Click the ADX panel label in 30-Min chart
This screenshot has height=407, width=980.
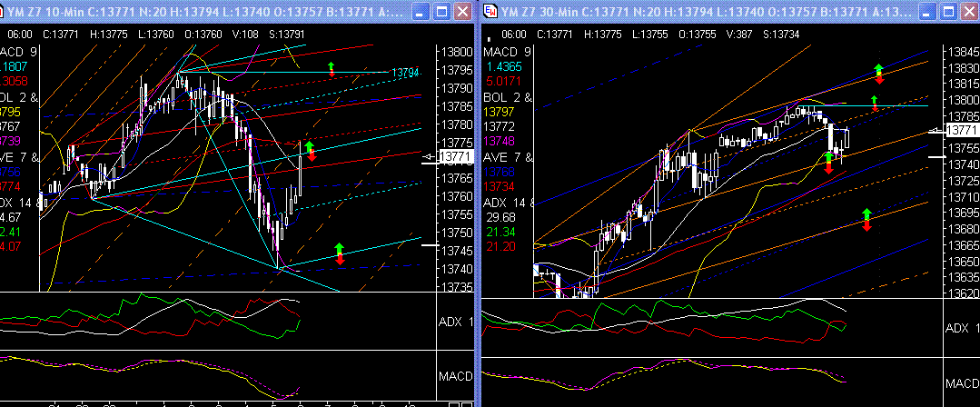[x=961, y=327]
